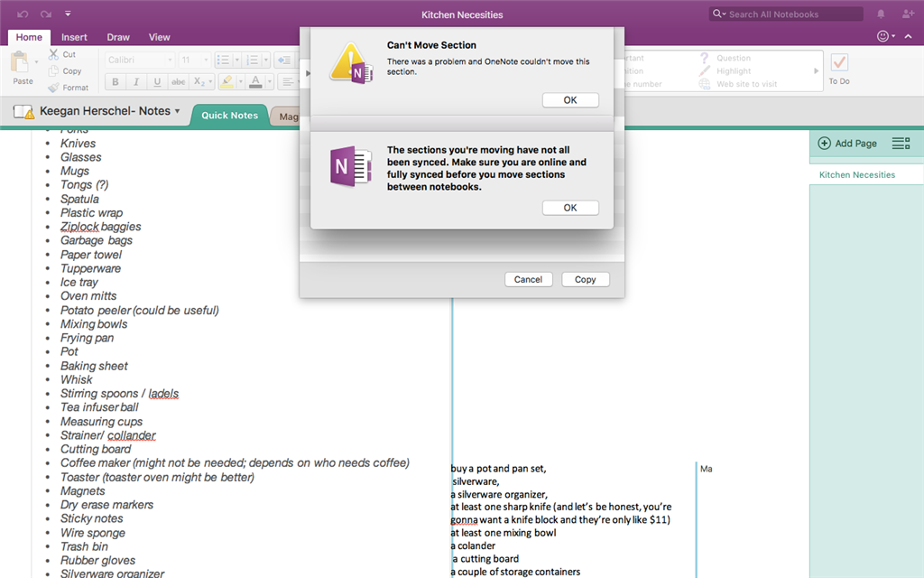The height and width of the screenshot is (578, 924).
Task: Click the 'a cutting board' note line
Action: click(x=485, y=558)
